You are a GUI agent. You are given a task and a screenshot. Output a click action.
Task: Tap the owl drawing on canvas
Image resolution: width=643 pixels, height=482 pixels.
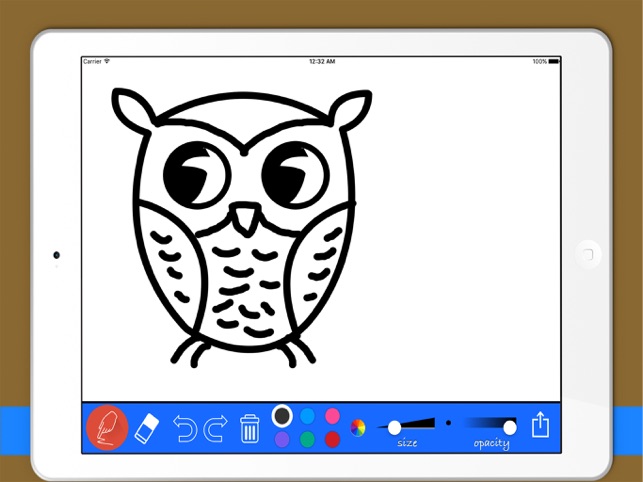242,228
